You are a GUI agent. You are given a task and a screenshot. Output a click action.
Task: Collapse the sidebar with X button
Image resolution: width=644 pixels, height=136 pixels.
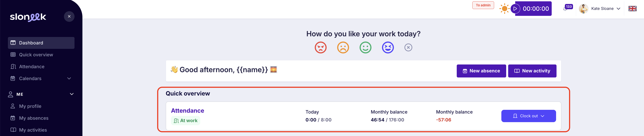(69, 17)
